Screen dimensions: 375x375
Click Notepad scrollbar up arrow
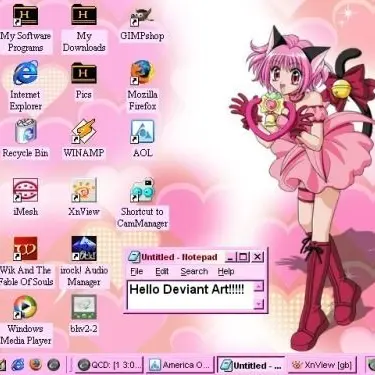tap(259, 286)
